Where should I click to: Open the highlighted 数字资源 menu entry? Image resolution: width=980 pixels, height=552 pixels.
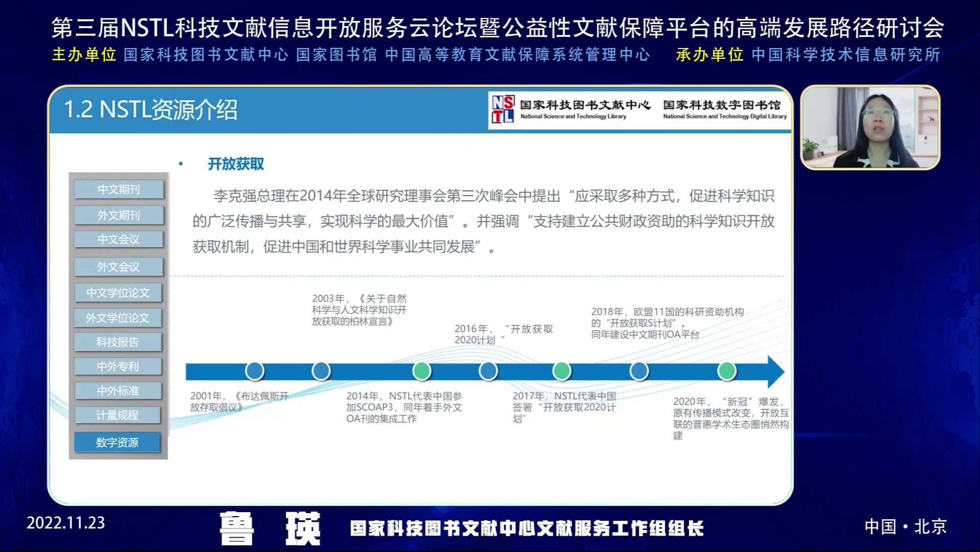[x=118, y=442]
